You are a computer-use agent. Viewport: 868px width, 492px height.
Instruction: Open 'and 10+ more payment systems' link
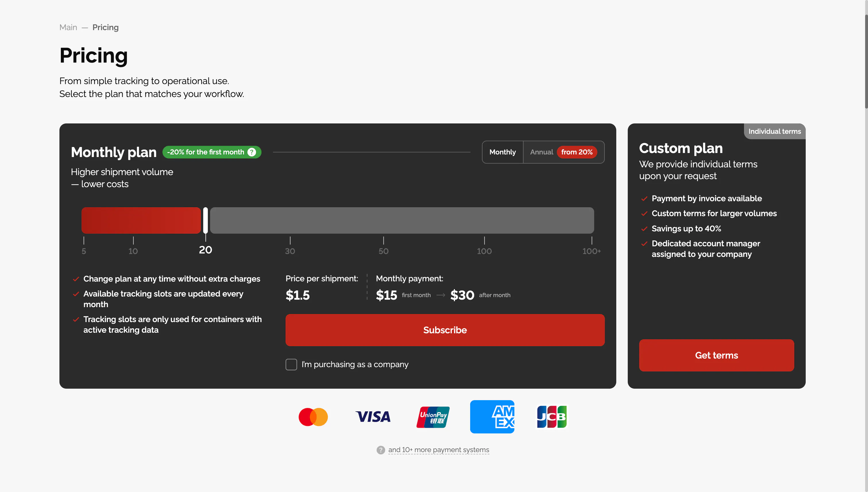tap(439, 450)
